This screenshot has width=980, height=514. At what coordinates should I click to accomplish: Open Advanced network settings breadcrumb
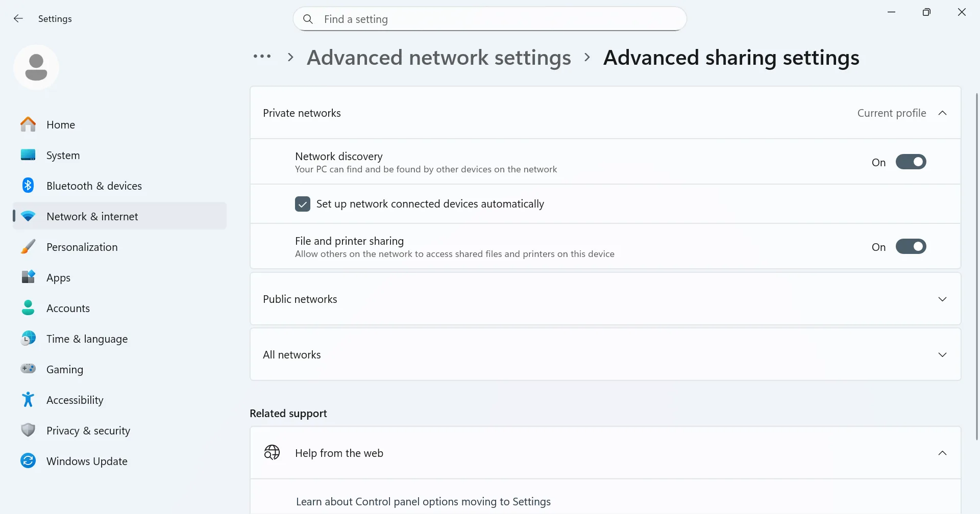[x=438, y=57]
